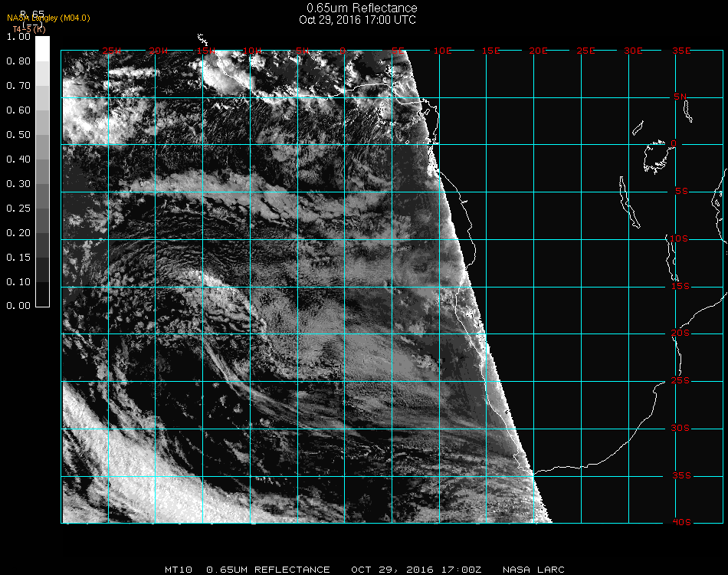Screen dimensions: 728x575
Task: Click the 0.50 color bar value
Action: (x=18, y=135)
